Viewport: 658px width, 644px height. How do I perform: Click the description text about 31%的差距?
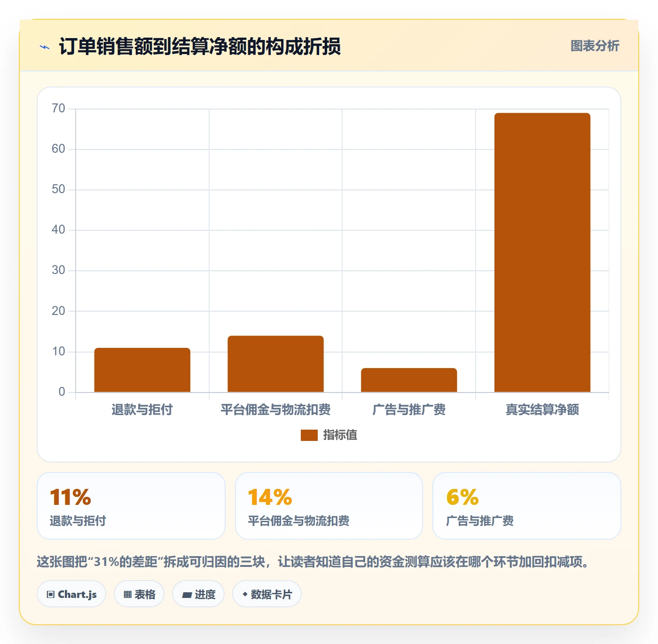313,562
